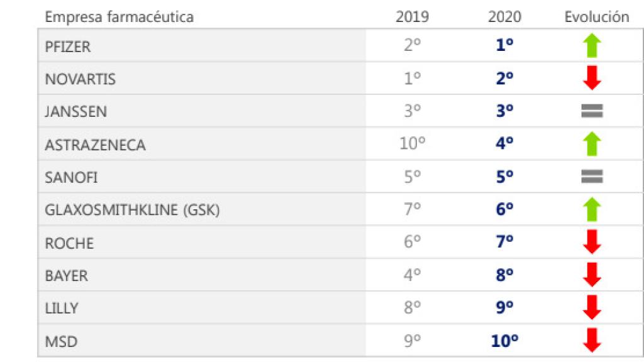Click the GLAXOSMITHKLINE (GSK) company name

click(x=132, y=211)
